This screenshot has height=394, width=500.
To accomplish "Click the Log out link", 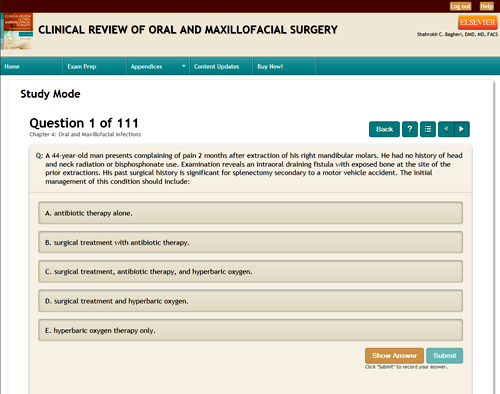I will point(460,6).
